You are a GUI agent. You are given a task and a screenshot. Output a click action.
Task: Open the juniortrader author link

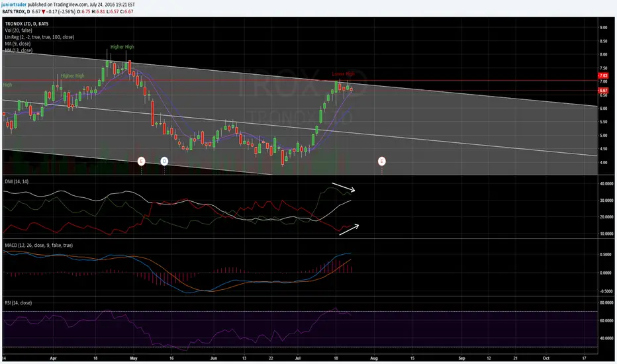[14, 5]
